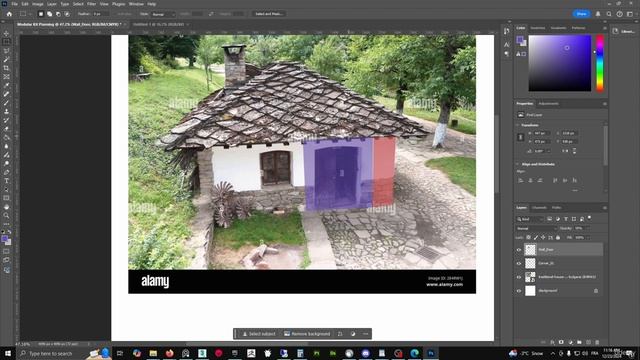Select the Clone Stamp tool
The width and height of the screenshot is (640, 360).
(6, 111)
